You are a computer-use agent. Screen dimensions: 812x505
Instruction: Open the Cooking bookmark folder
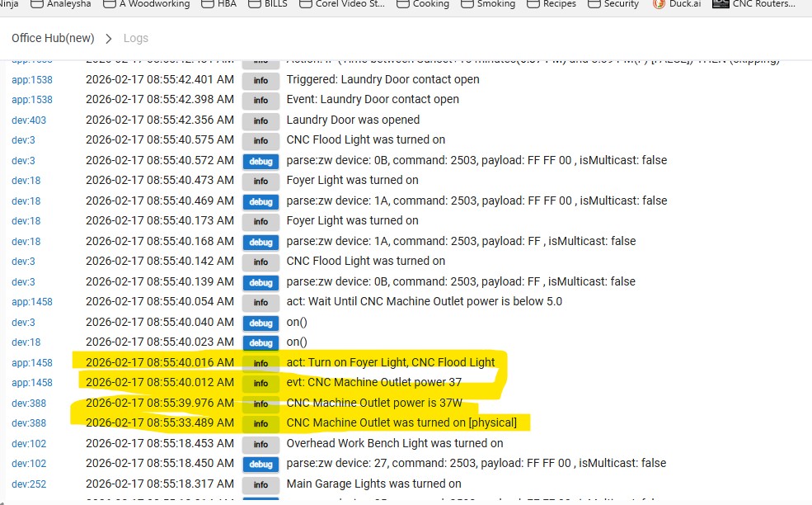coord(423,4)
